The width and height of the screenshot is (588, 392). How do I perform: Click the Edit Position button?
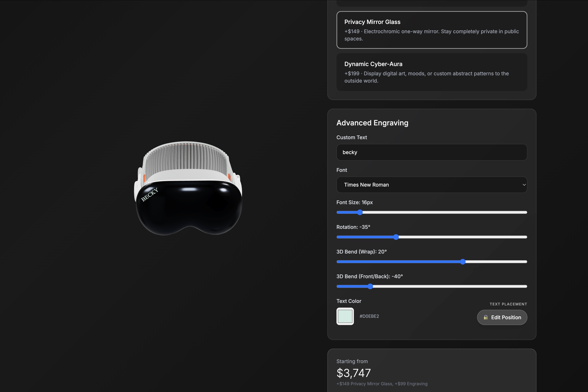click(x=502, y=317)
